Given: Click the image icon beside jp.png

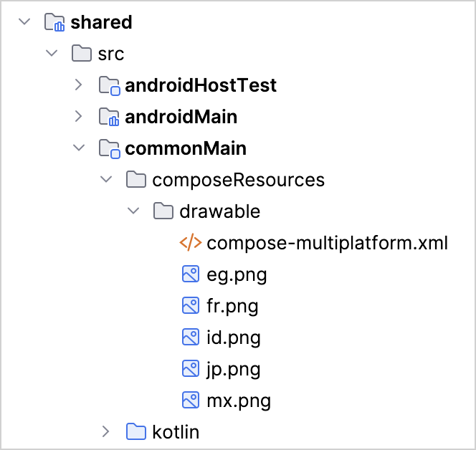Looking at the screenshot, I should pyautogui.click(x=191, y=368).
